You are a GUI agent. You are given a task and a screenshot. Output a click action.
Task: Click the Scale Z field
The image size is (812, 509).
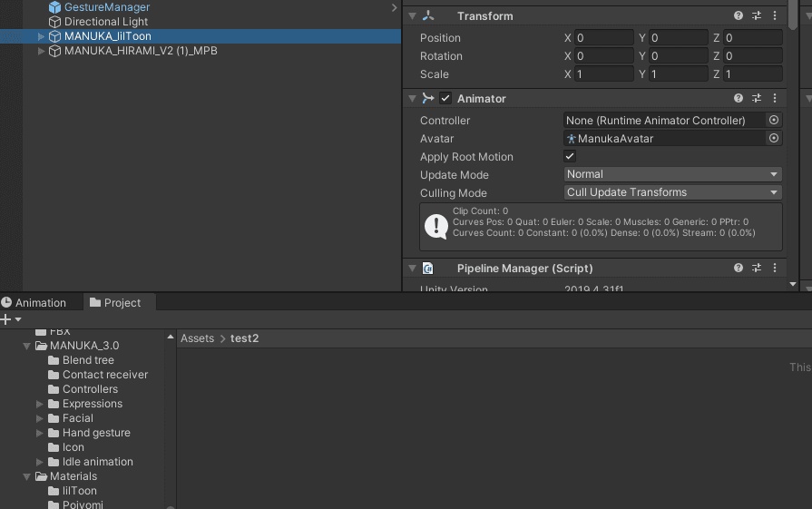pos(753,73)
